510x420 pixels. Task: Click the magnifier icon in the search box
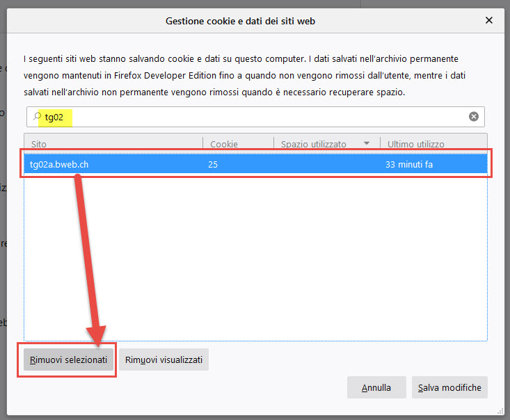pos(37,117)
